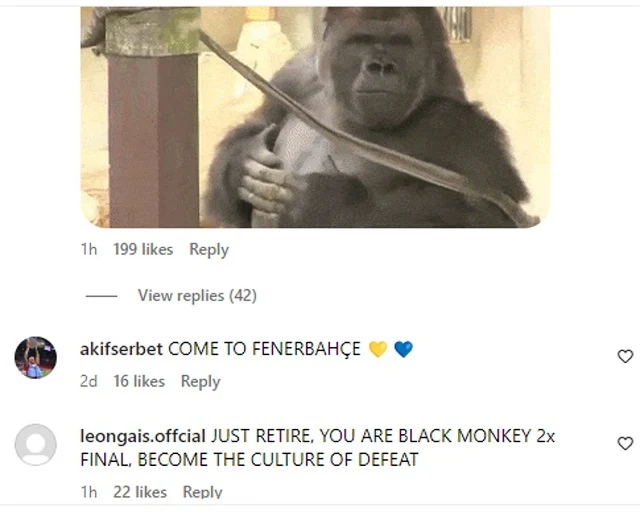Open the 2d timestamp on akifserbet's comment

click(x=89, y=381)
